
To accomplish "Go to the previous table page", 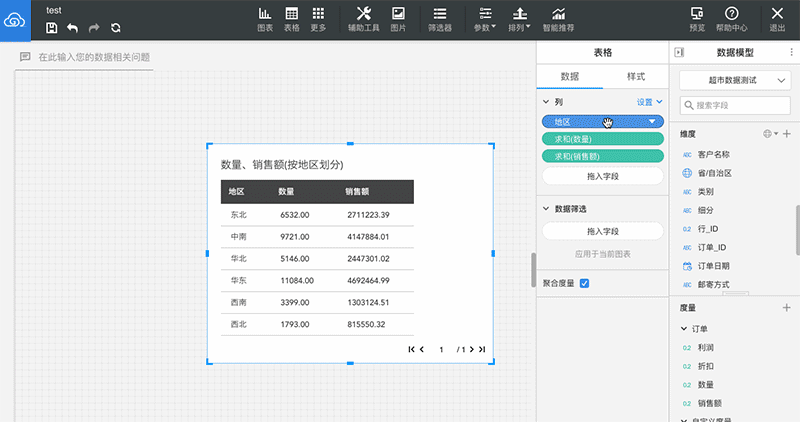I will [x=422, y=350].
